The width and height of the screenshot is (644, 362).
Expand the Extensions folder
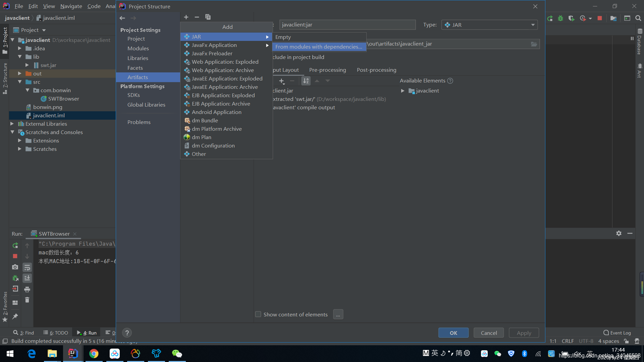(x=20, y=140)
